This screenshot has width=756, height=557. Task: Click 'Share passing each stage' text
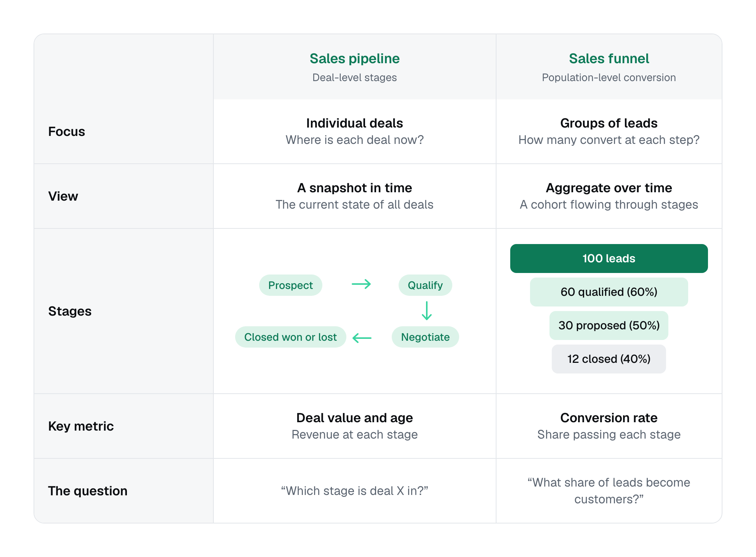click(609, 435)
